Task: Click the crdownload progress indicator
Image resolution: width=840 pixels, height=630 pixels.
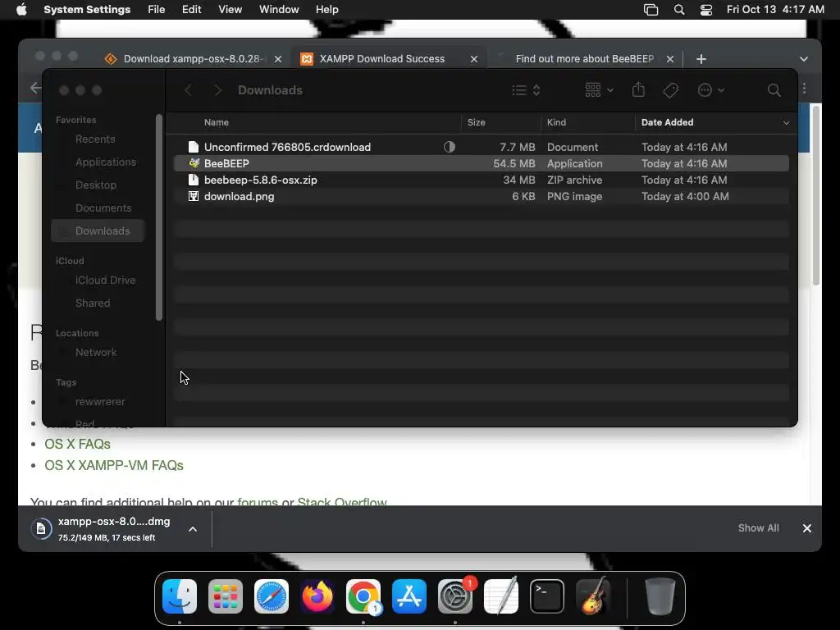Action: [449, 147]
